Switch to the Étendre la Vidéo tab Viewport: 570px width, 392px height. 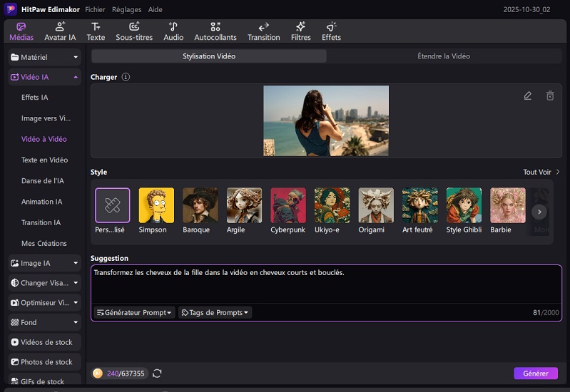click(443, 56)
